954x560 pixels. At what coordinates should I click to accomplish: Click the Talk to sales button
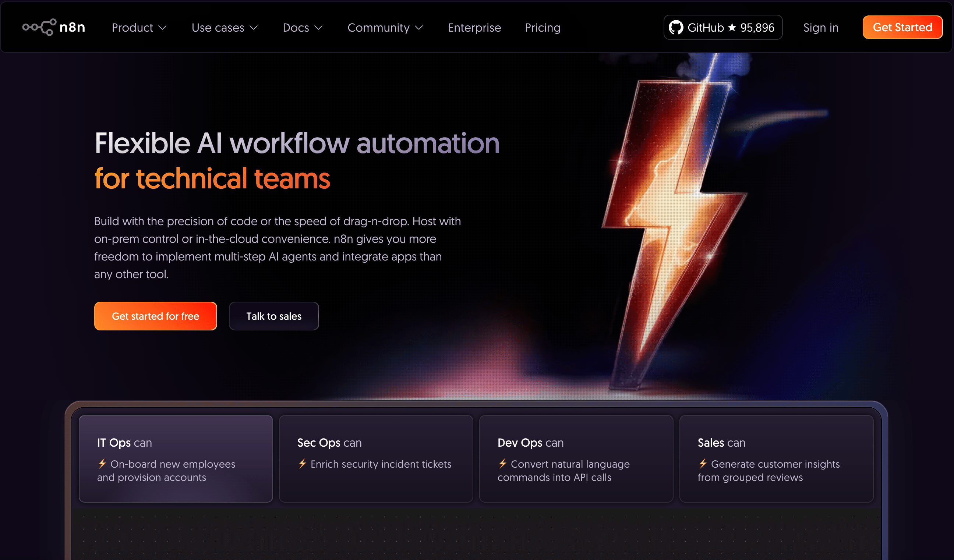(x=274, y=316)
